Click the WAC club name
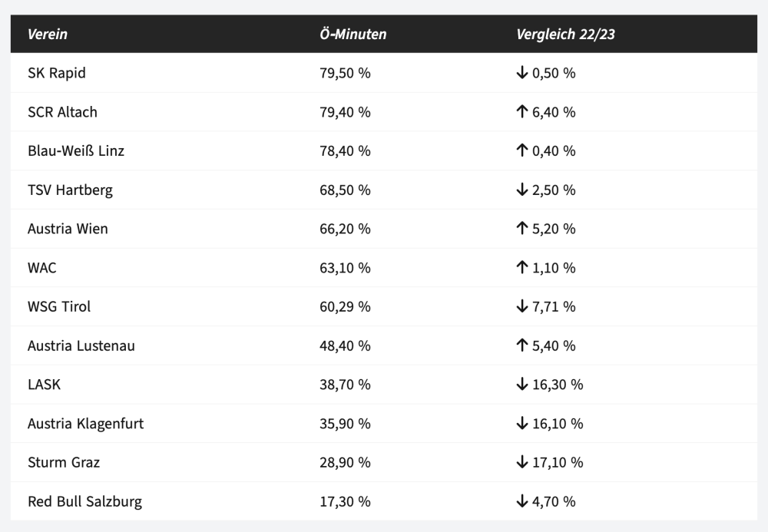 42,268
